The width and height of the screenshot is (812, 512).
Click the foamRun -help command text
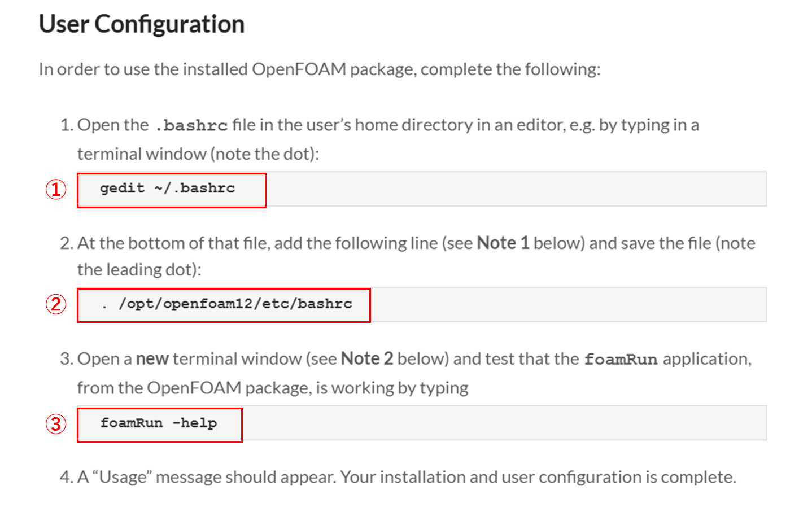coord(159,423)
